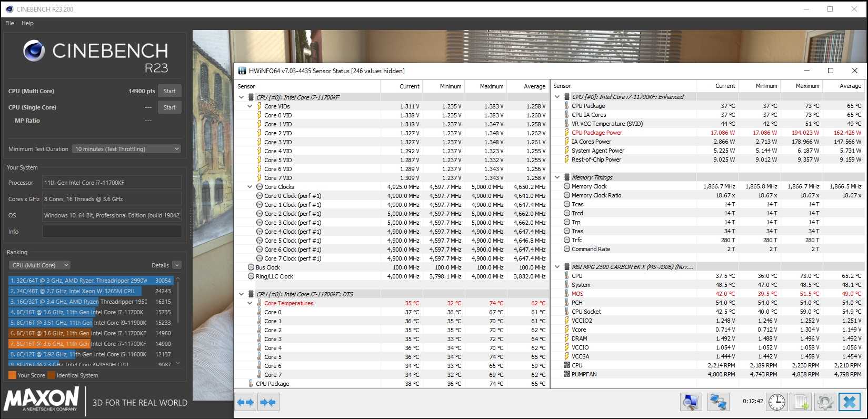The image size is (868, 419).
Task: Open the Help menu
Action: [27, 23]
